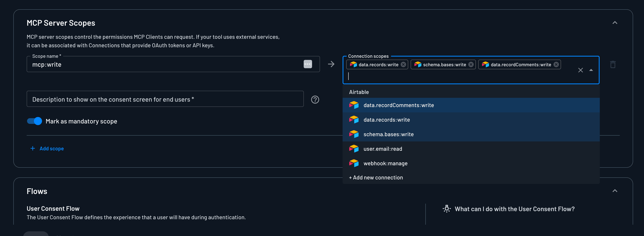Screen dimensions: 644x236
Task: Delete the scope using the trash icon
Action: click(613, 64)
